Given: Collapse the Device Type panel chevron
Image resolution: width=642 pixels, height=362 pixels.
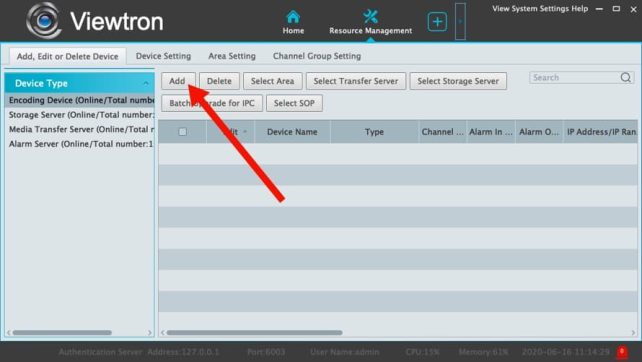Looking at the screenshot, I should pos(146,84).
